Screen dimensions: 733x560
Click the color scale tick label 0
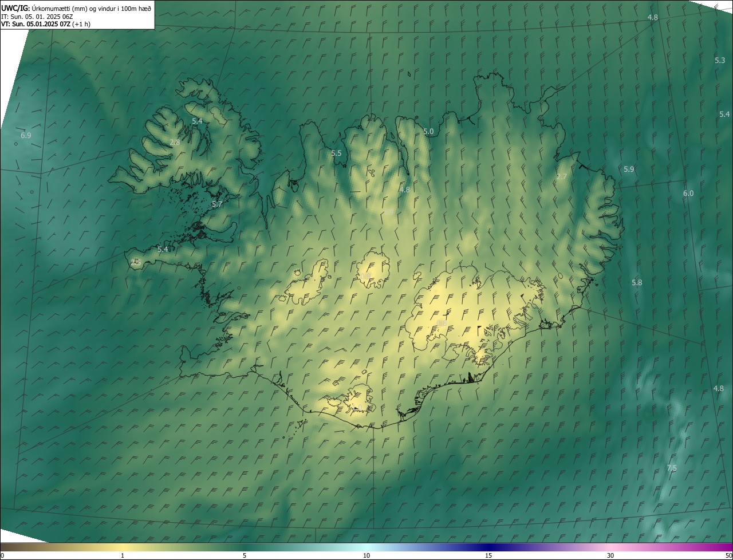click(2, 556)
